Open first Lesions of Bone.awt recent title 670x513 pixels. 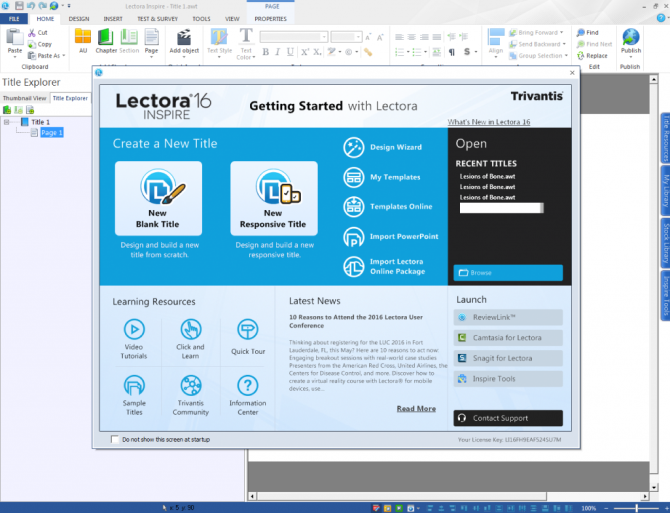[487, 176]
